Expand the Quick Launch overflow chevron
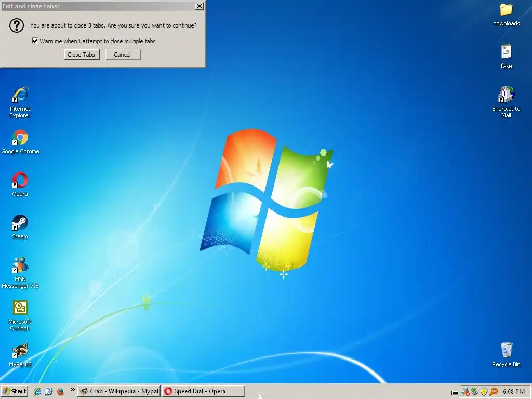Viewport: 532px width, 399px height. pyautogui.click(x=73, y=390)
